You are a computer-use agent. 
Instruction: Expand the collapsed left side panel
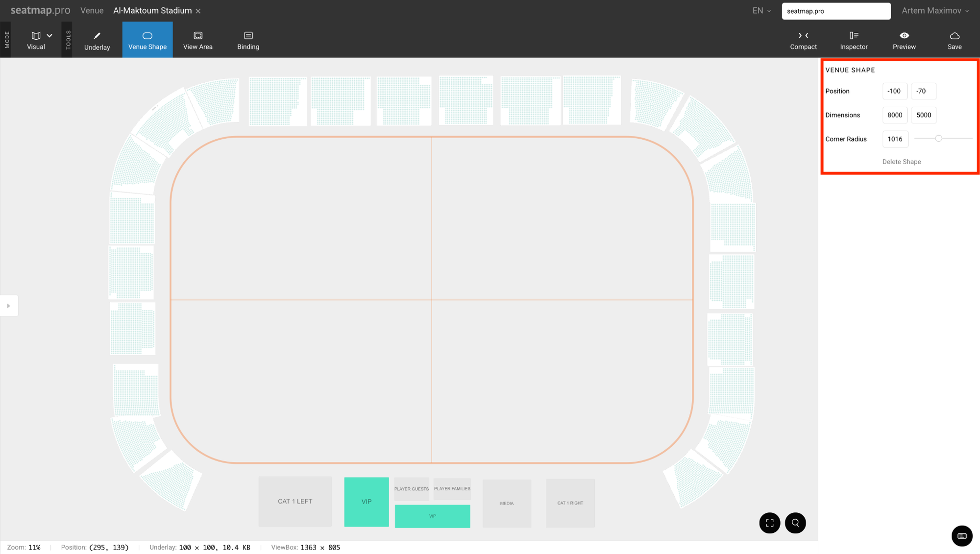(8, 306)
